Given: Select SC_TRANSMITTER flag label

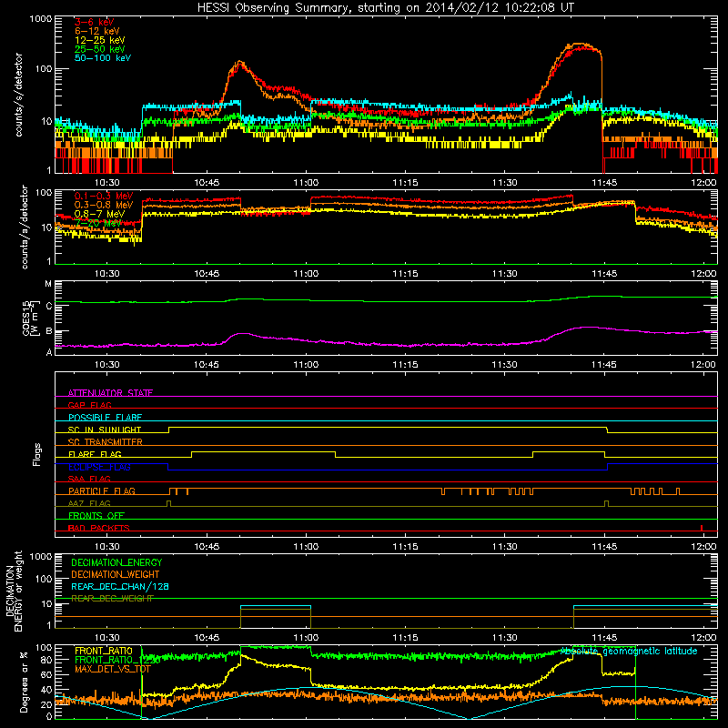Looking at the screenshot, I should click(x=106, y=442).
